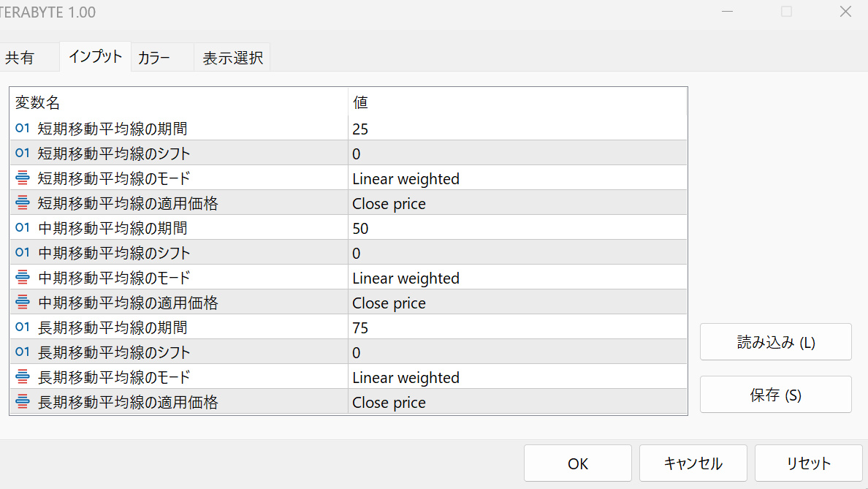Switch to the 共有 tab
Screen dimensions: 868x489
coord(20,58)
